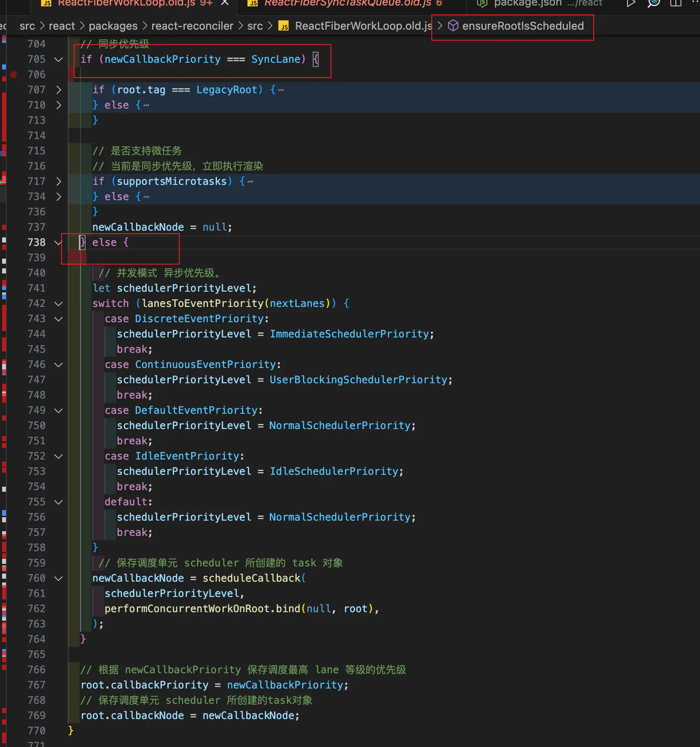The image size is (700, 747).
Task: Click JS icon on ReactFiberSyncTaskQueue tab
Action: [253, 3]
